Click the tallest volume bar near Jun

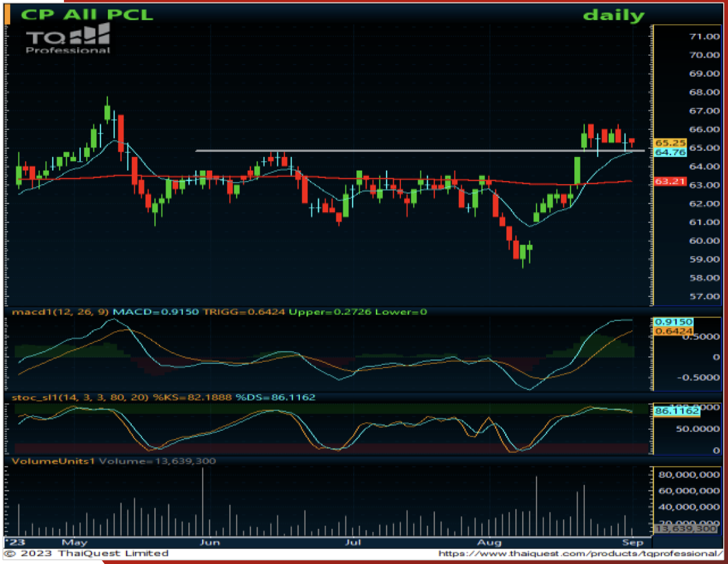(203, 502)
